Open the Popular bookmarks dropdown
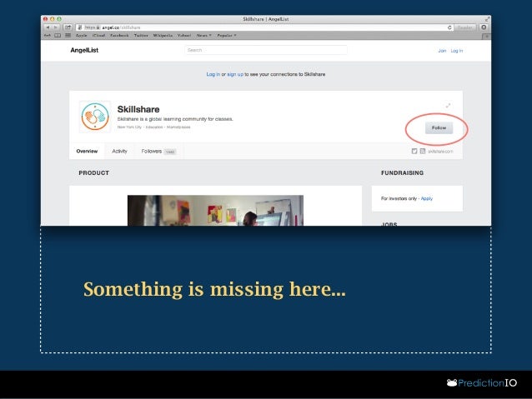The width and height of the screenshot is (532, 399). (227, 35)
